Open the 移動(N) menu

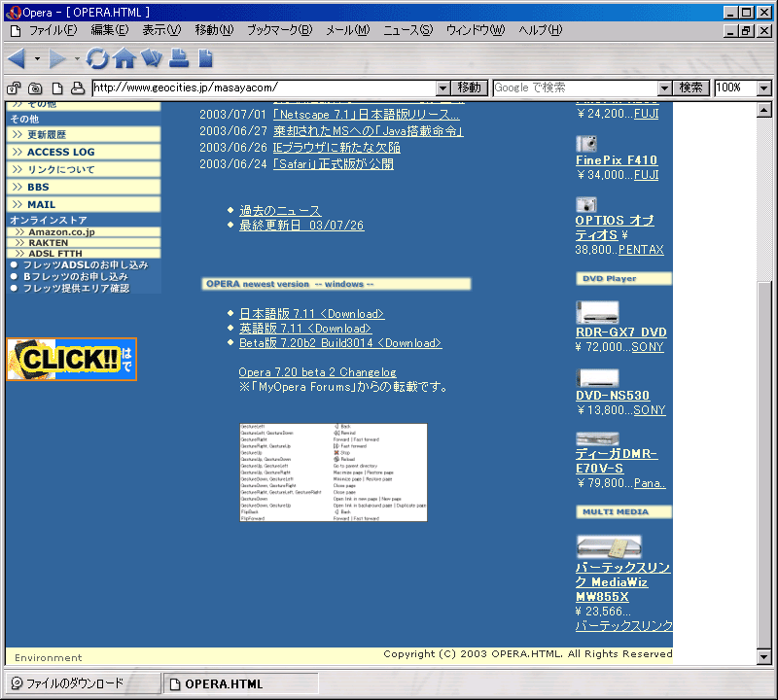214,30
